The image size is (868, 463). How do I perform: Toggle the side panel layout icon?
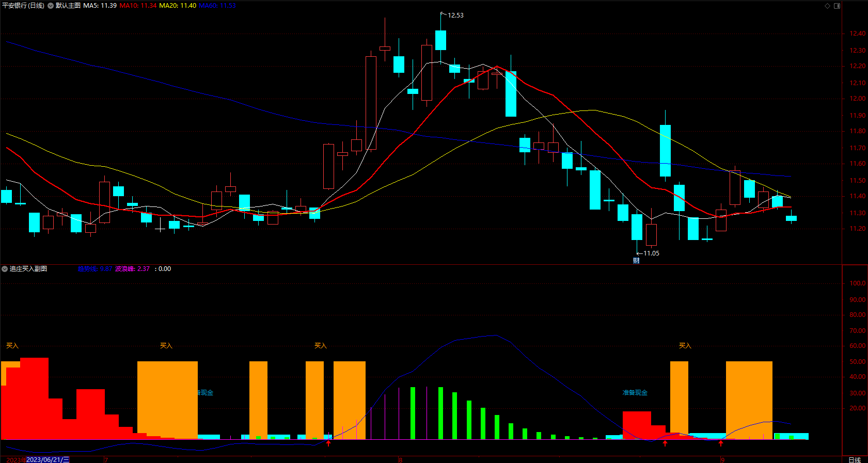[837, 6]
